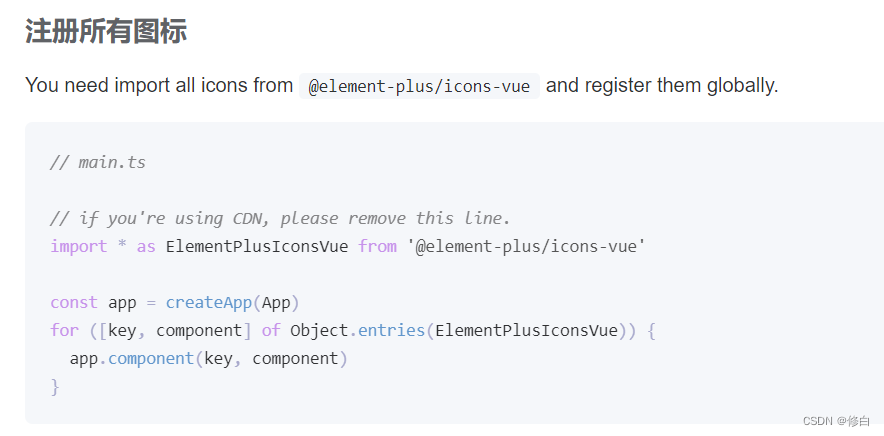This screenshot has width=884, height=436.
Task: Click the 'from' keyword in the import line
Action: pyautogui.click(x=377, y=246)
